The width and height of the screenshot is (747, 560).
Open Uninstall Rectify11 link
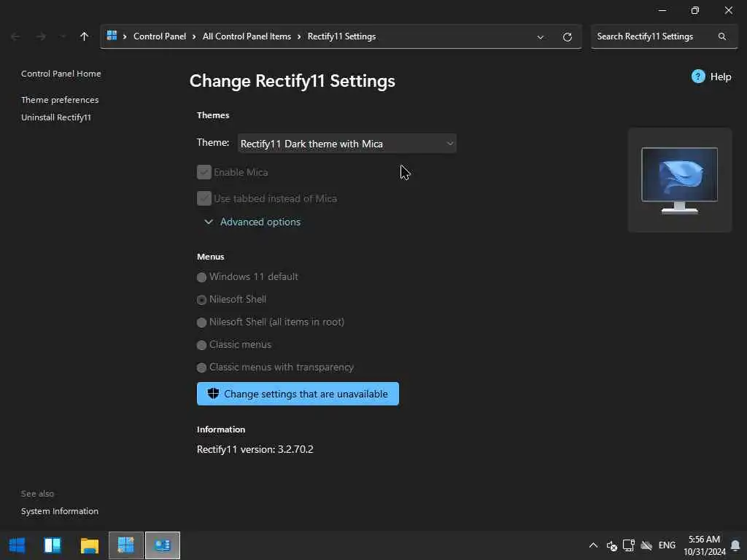pos(56,117)
